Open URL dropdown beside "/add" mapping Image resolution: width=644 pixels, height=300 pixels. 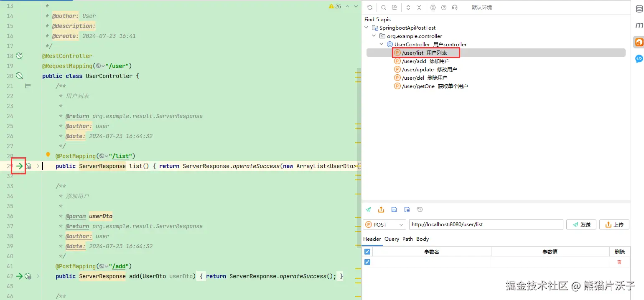point(104,266)
